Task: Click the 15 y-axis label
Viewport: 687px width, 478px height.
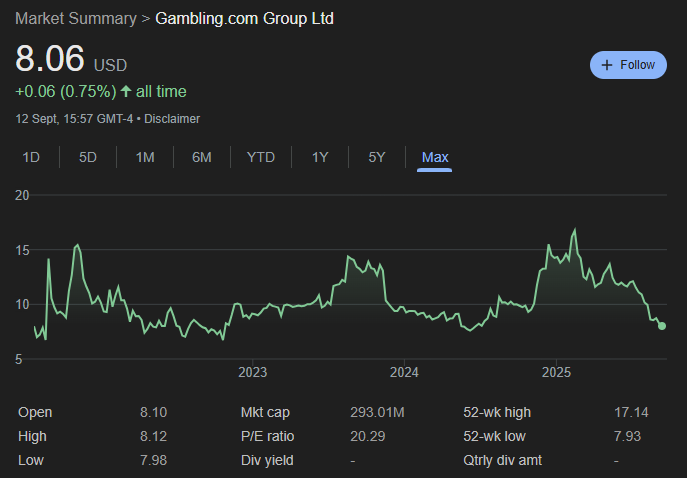Action: tap(22, 250)
